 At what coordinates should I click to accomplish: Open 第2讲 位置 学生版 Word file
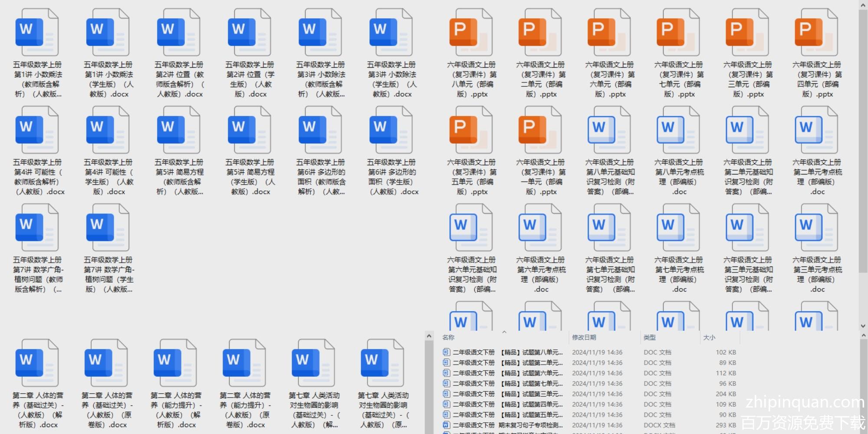click(x=249, y=33)
